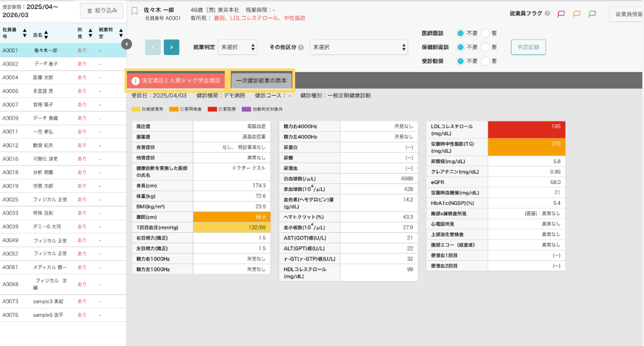
Task: Select employee row A0033 特殊 良則
Action: click(x=63, y=213)
